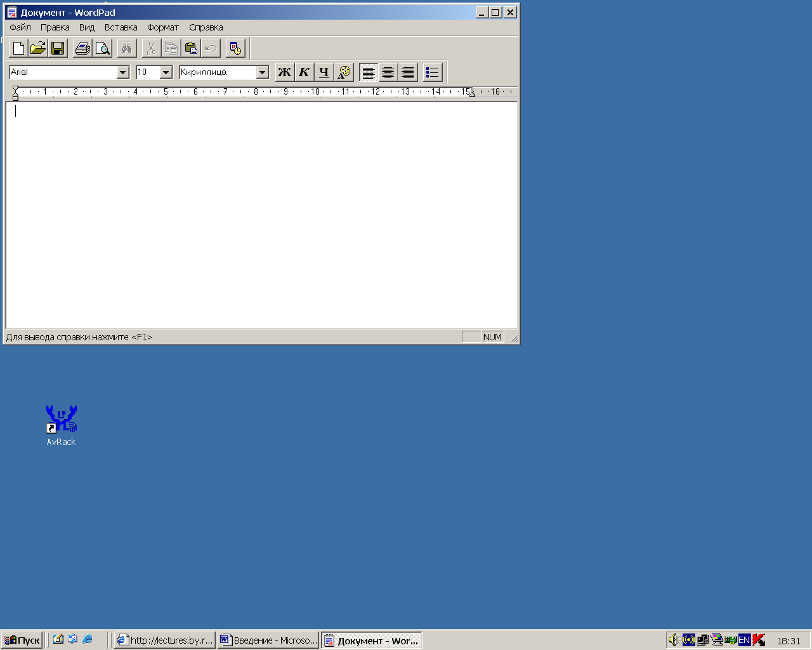The height and width of the screenshot is (650, 812).
Task: Toggle bullet list style
Action: click(433, 72)
